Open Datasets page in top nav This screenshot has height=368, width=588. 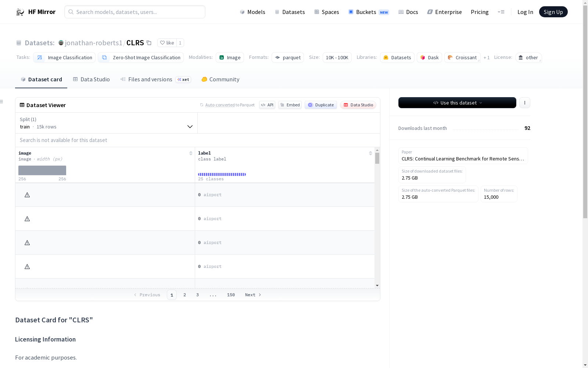click(x=290, y=12)
